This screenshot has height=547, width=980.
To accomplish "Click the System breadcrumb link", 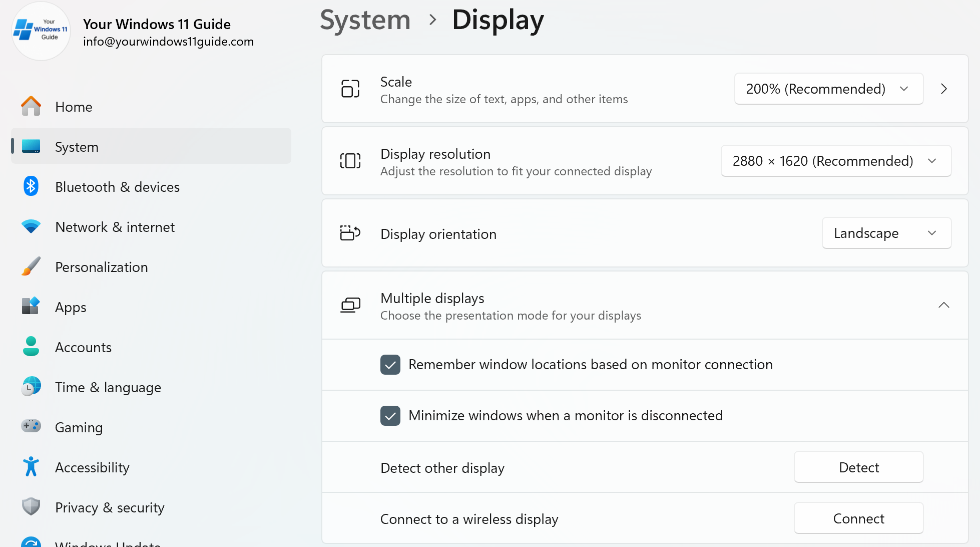I will 365,20.
